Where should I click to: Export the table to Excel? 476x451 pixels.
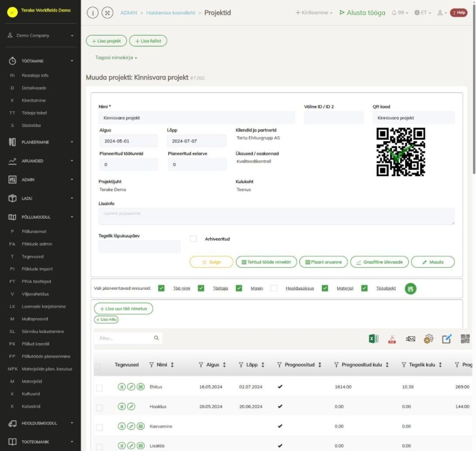click(x=373, y=339)
